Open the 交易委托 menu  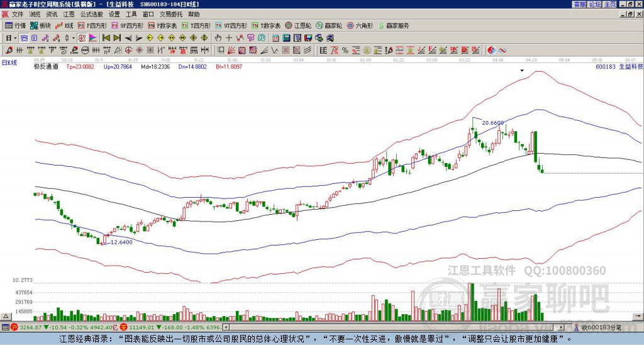[171, 14]
